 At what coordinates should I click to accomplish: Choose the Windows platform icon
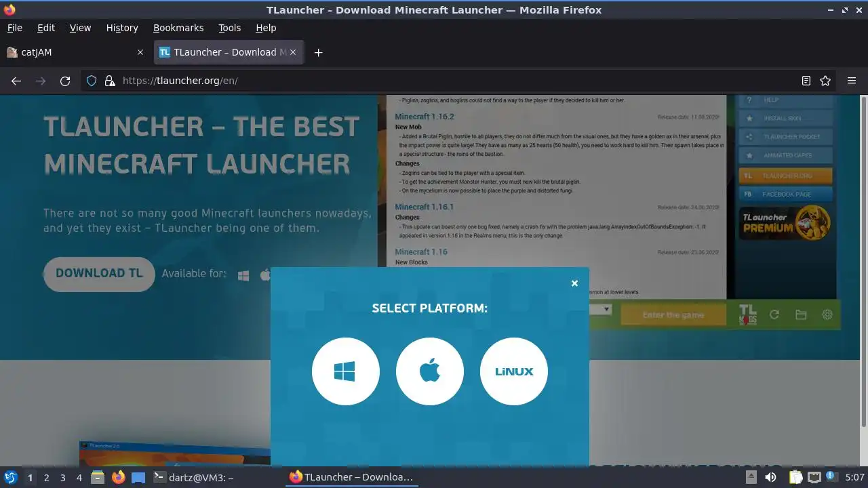[x=345, y=371]
